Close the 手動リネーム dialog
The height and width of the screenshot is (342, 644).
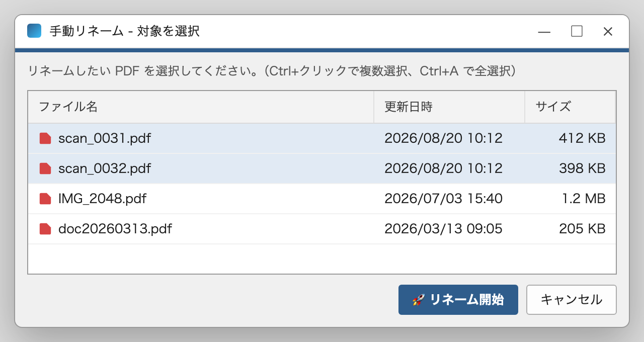tap(608, 32)
